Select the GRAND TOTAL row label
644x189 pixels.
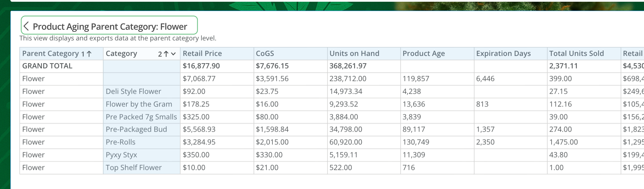coord(47,66)
